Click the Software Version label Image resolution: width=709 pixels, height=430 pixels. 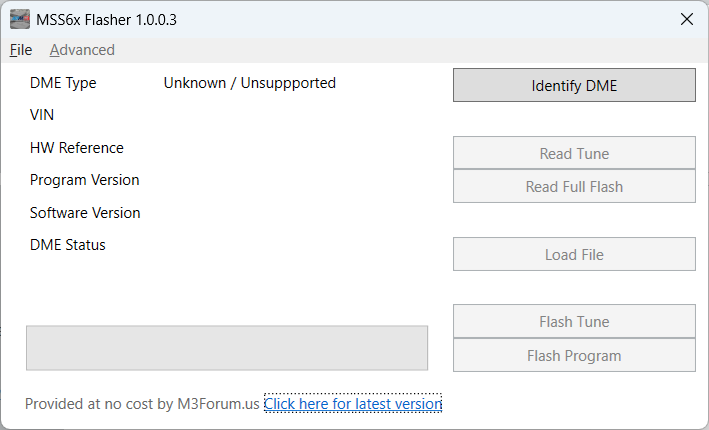tap(85, 212)
